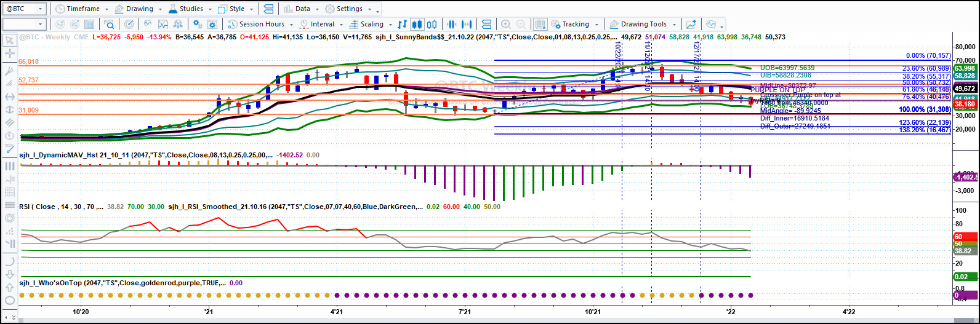
Task: Click the chart with pin study icon
Action: click(x=163, y=25)
